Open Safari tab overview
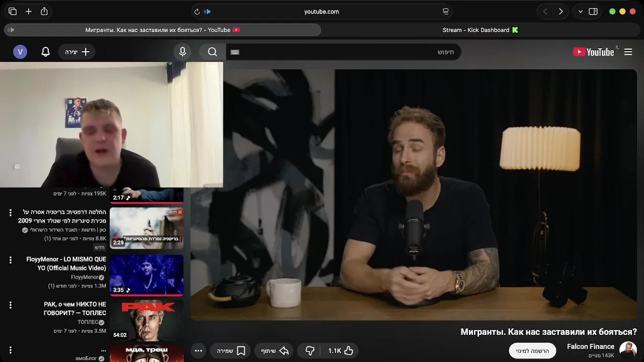 [13, 12]
